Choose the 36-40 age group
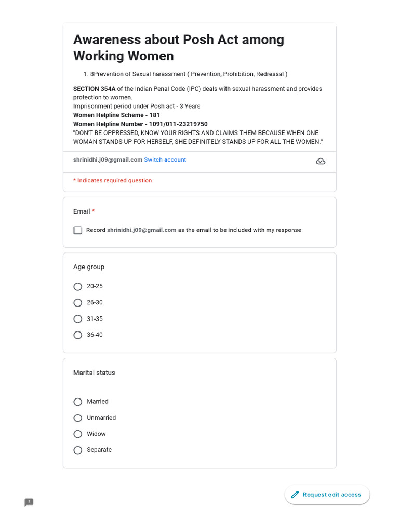 78,335
